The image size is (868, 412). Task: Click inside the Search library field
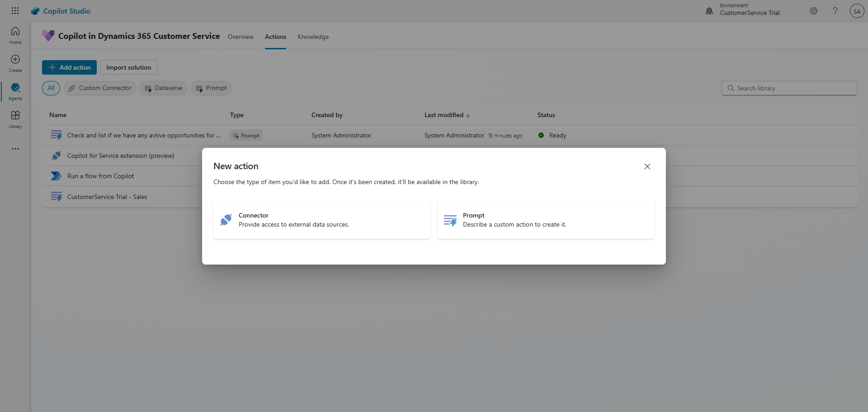coord(789,88)
